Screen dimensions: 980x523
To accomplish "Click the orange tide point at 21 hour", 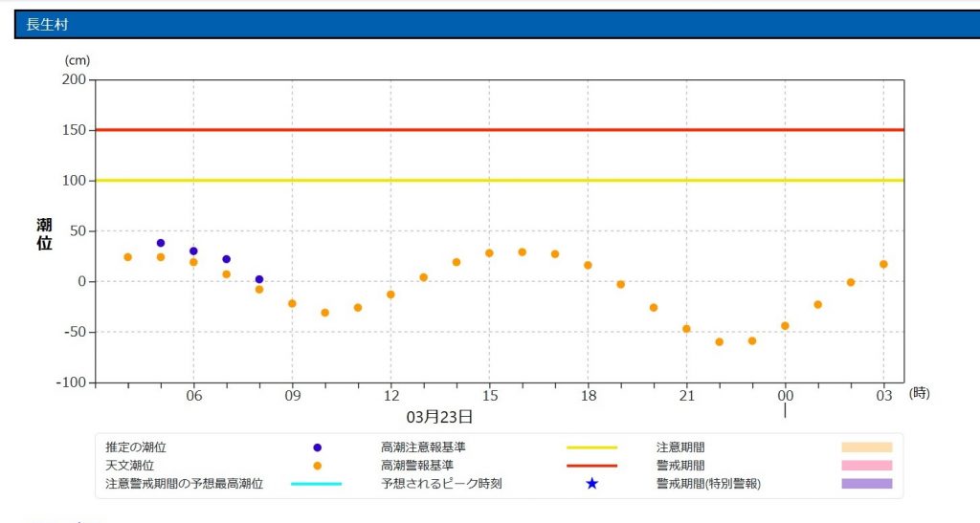I will [686, 329].
